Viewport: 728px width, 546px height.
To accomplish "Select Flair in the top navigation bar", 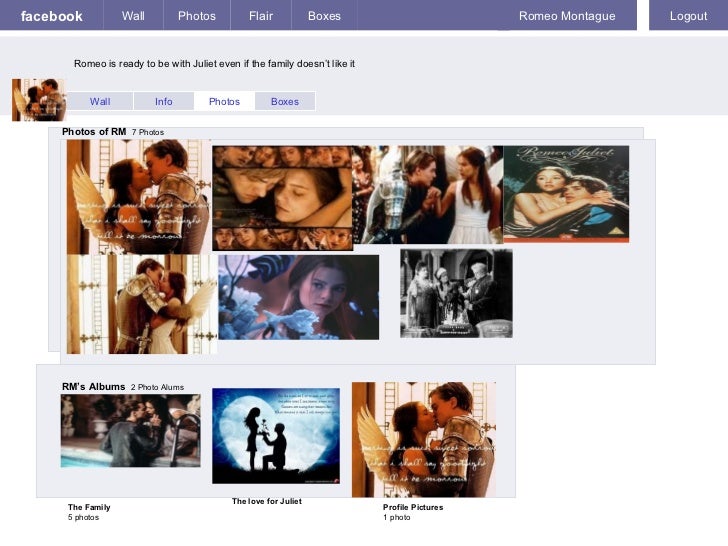I will point(261,16).
